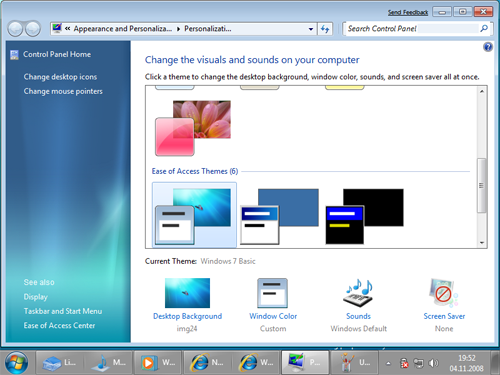Viewport: 500px width, 375px height.
Task: Click the theme list scroll up arrow
Action: (x=482, y=91)
